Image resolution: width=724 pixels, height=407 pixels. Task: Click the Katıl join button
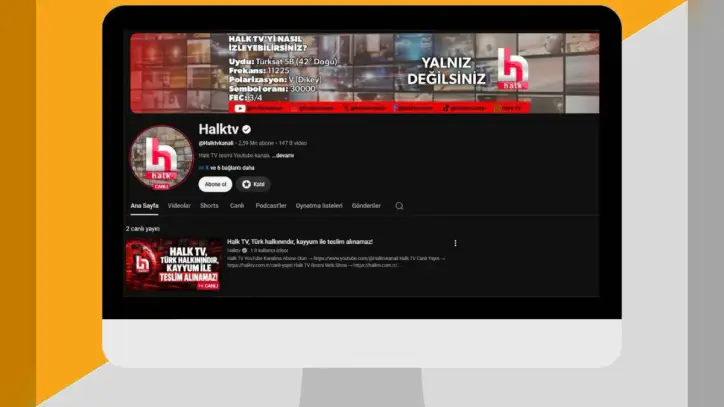[x=253, y=184]
